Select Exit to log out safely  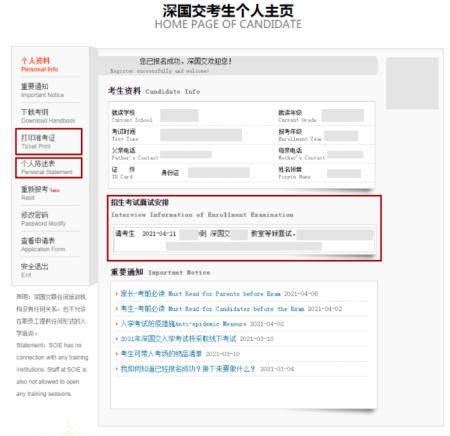pos(35,270)
